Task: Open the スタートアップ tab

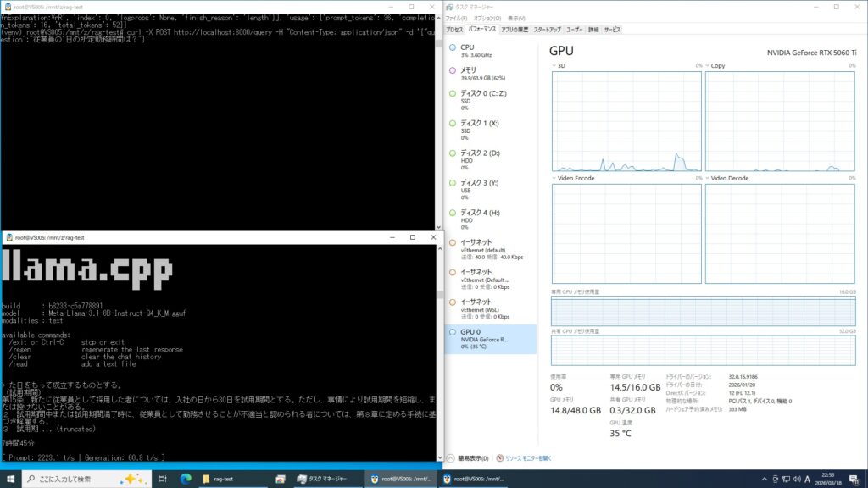Action: point(547,29)
